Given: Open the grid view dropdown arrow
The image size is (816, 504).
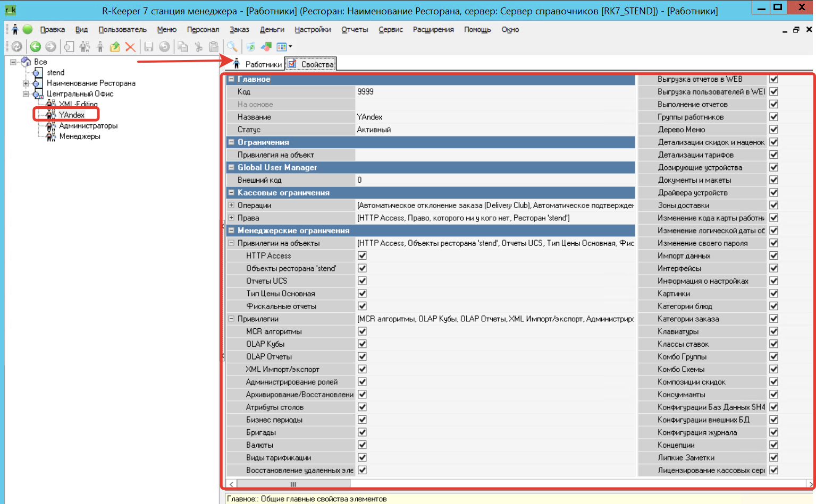Looking at the screenshot, I should point(290,47).
